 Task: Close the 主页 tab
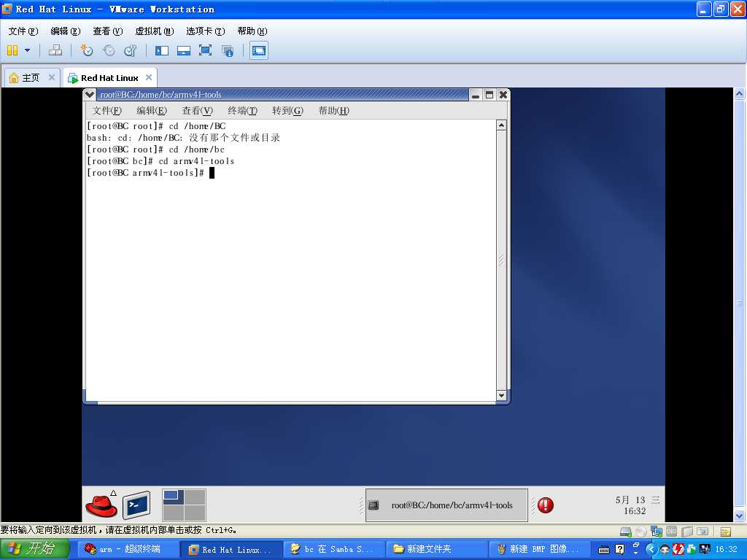(x=52, y=77)
